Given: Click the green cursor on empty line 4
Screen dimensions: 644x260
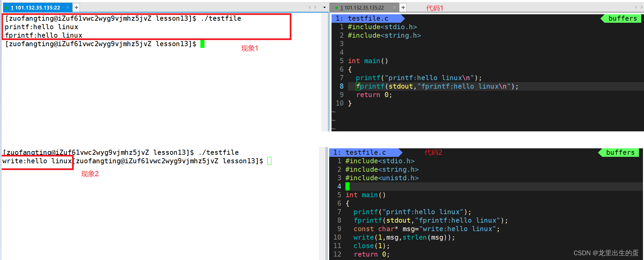Looking at the screenshot, I should tap(347, 186).
